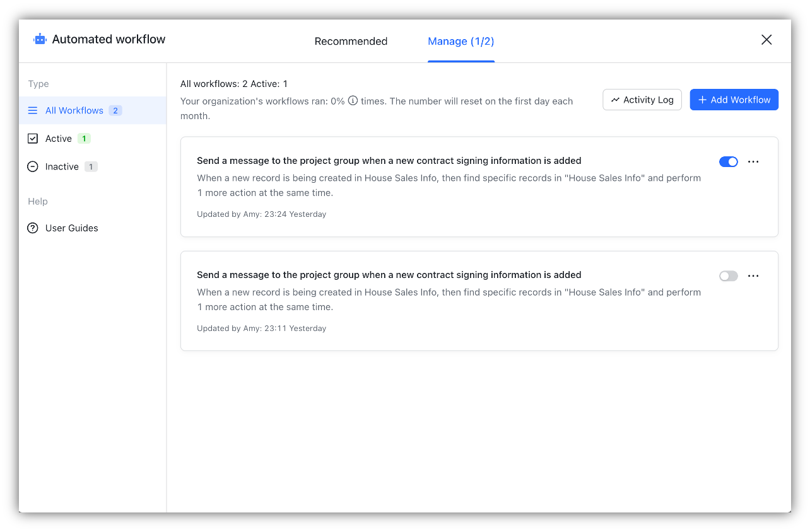Enable the second workflow's toggle switch
810x532 pixels.
pyautogui.click(x=729, y=275)
